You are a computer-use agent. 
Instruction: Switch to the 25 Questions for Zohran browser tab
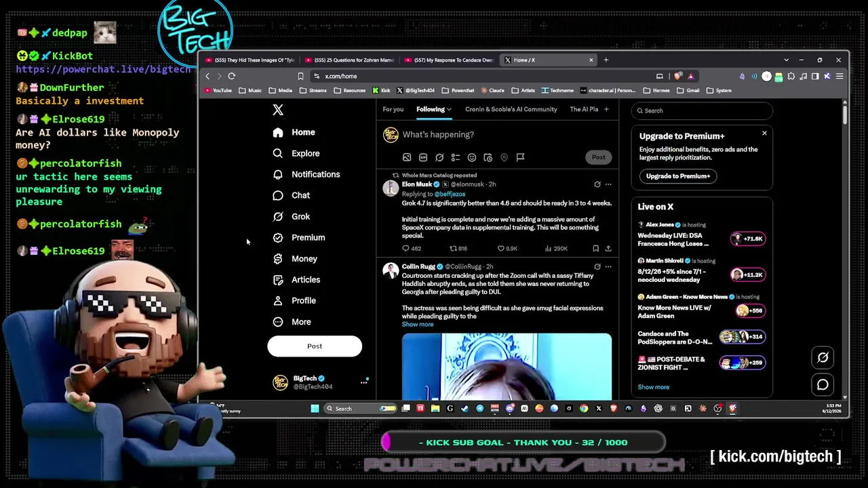(350, 60)
